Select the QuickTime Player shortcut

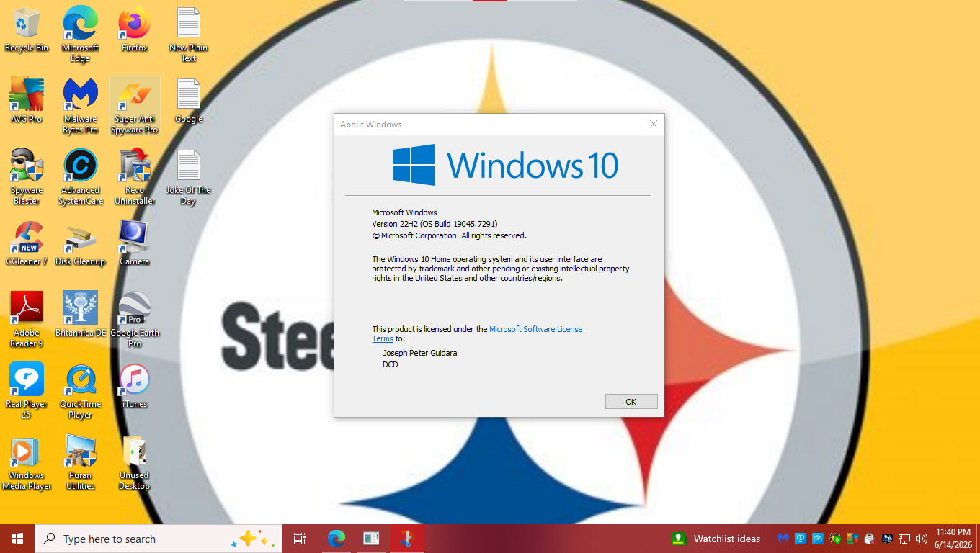[x=80, y=390]
